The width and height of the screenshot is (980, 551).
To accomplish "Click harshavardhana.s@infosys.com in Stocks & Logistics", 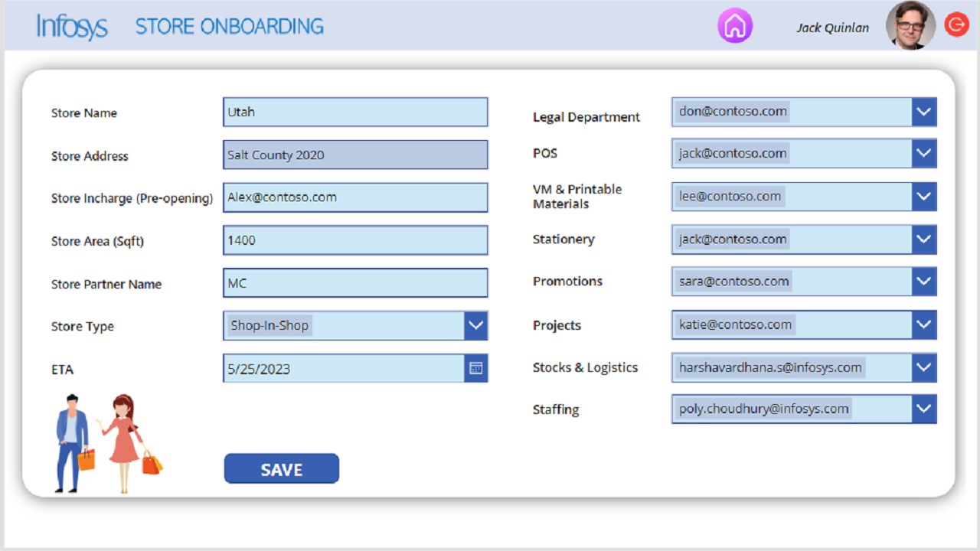I will (x=770, y=367).
